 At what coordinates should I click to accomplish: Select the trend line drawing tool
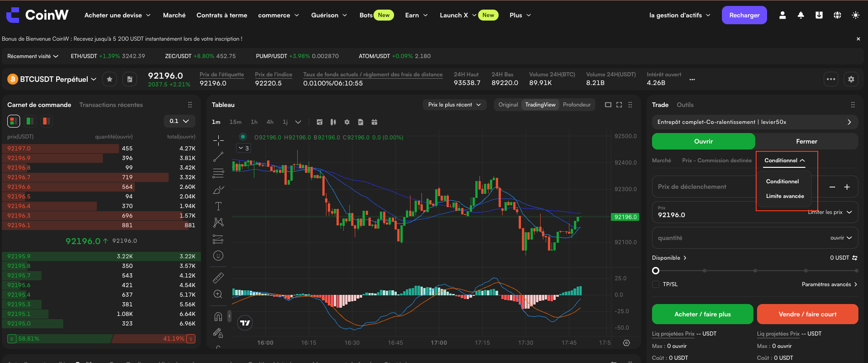coord(218,157)
